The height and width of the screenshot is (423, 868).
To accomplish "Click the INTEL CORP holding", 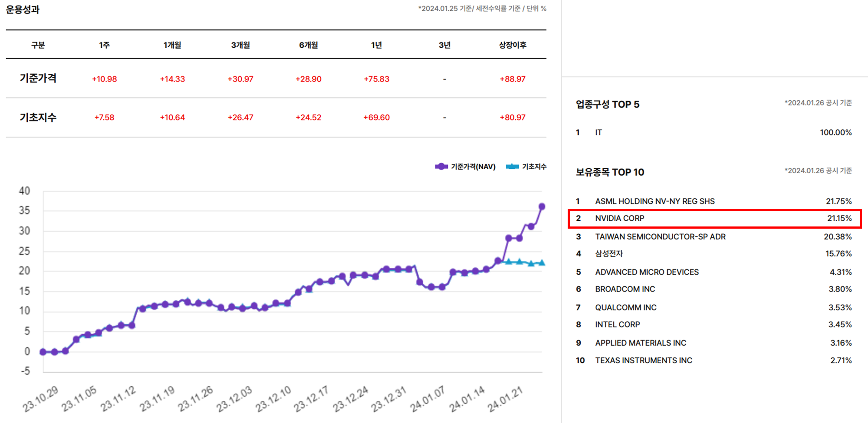I will tap(617, 325).
